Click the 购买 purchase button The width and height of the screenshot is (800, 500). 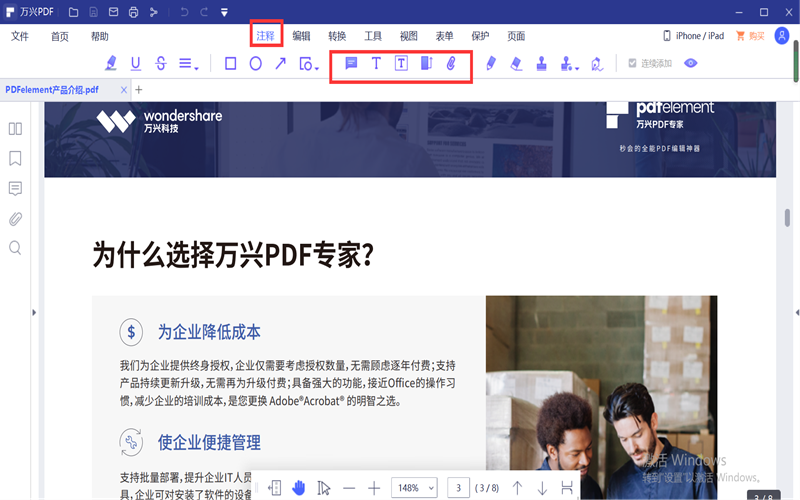751,36
